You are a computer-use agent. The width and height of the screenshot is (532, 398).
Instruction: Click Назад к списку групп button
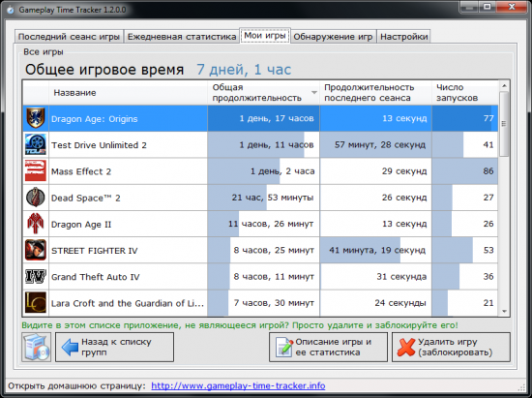click(x=115, y=347)
